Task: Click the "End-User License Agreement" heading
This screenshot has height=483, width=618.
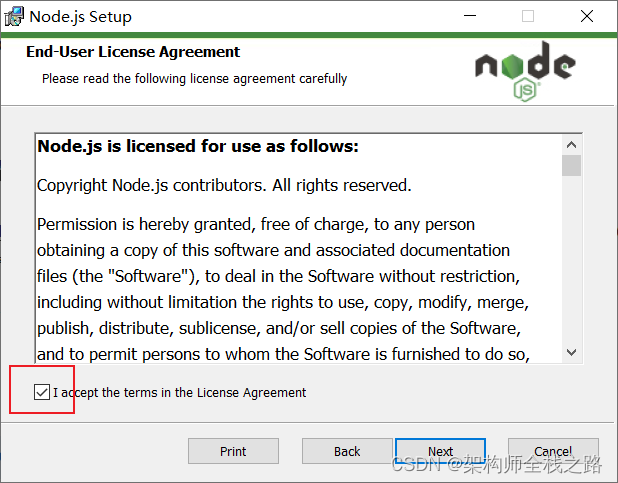Action: coord(132,52)
